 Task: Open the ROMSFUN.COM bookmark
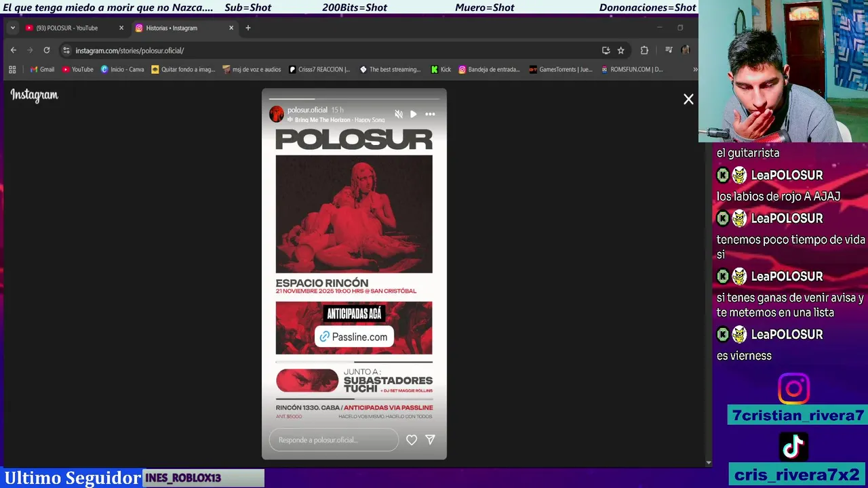coord(632,69)
